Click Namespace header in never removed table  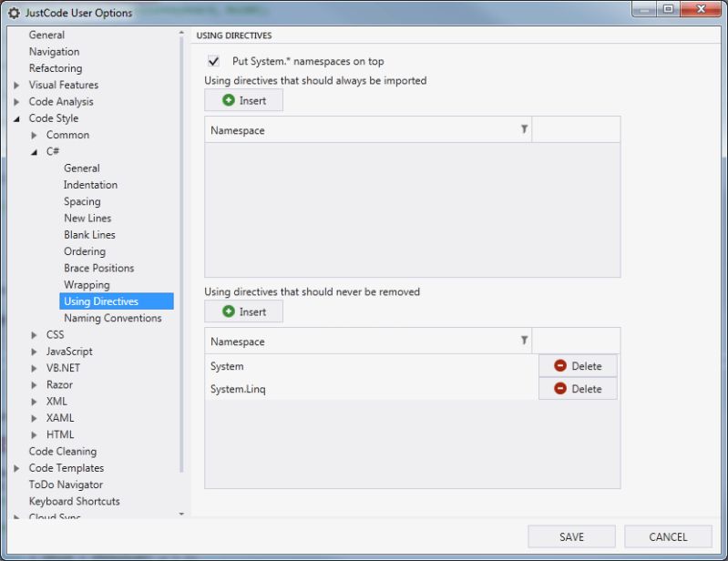coord(368,341)
